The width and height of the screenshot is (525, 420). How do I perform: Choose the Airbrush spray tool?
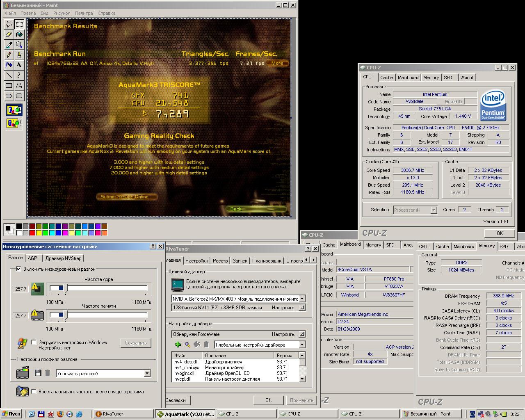9,65
